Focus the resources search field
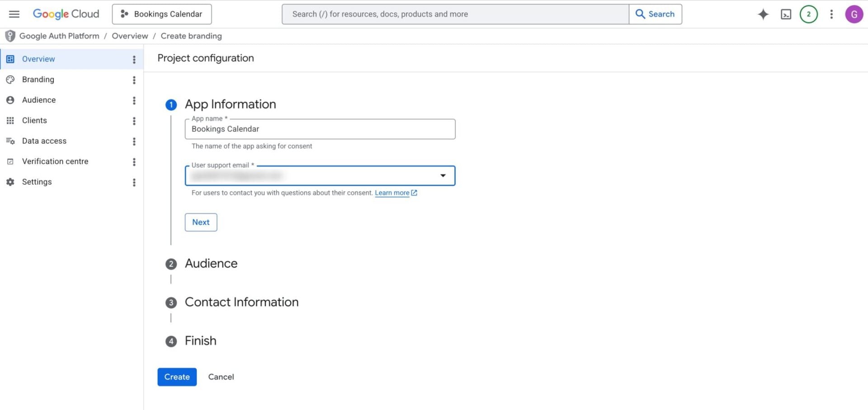The height and width of the screenshot is (410, 868). 455,14
